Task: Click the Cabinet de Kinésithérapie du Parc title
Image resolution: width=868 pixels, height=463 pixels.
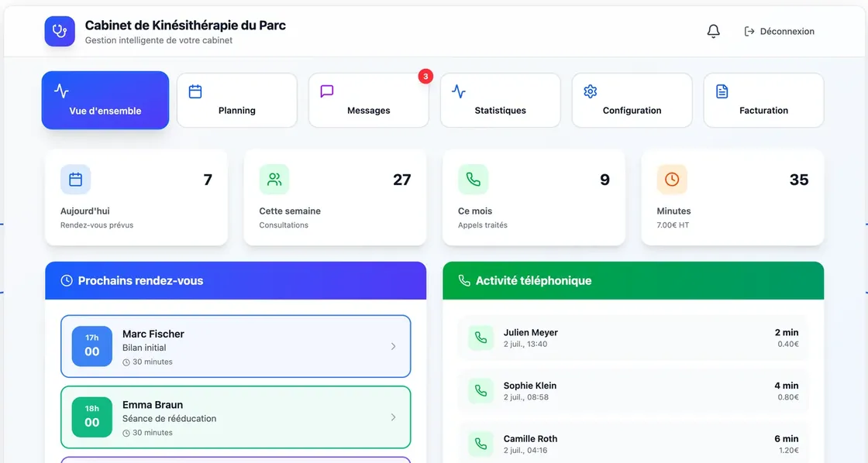Action: [x=185, y=26]
